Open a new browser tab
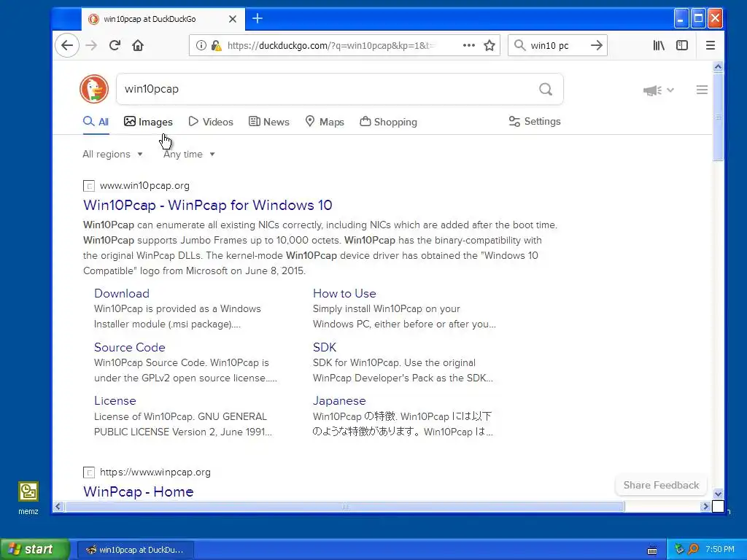The image size is (747, 560). 258,18
